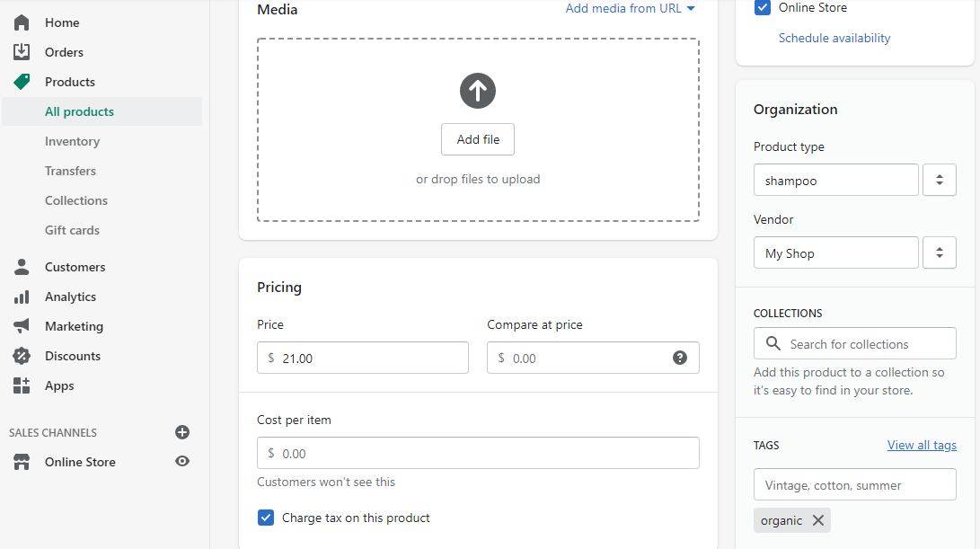Click the Compare at price help icon
This screenshot has height=549, width=980.
680,358
